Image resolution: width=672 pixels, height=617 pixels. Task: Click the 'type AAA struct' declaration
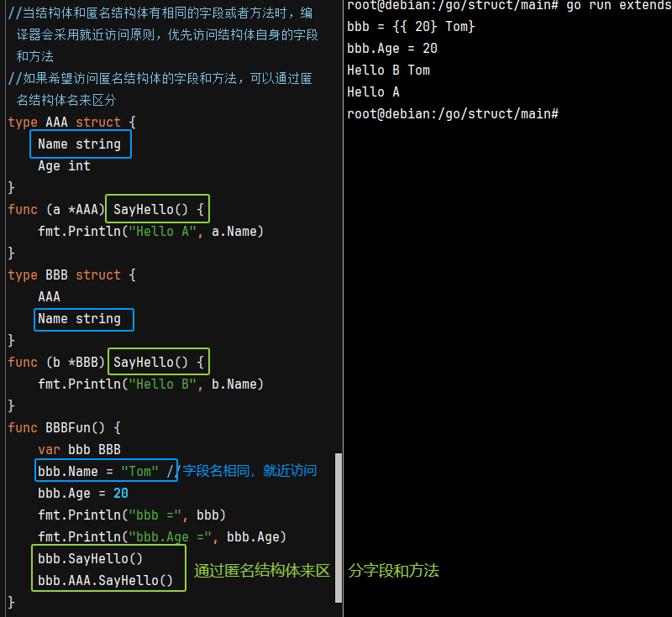tap(71, 123)
